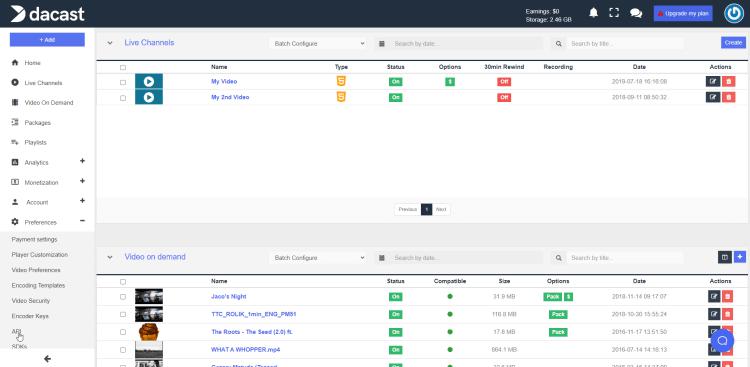The width and height of the screenshot is (750, 367).
Task: Open Encoding Templates under Preferences
Action: [38, 286]
